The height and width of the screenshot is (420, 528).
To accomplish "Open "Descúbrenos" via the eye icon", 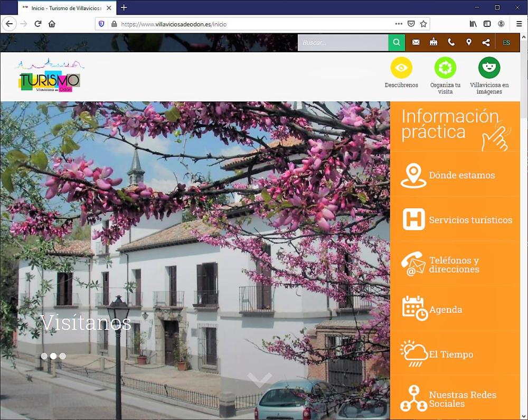I will coord(401,68).
